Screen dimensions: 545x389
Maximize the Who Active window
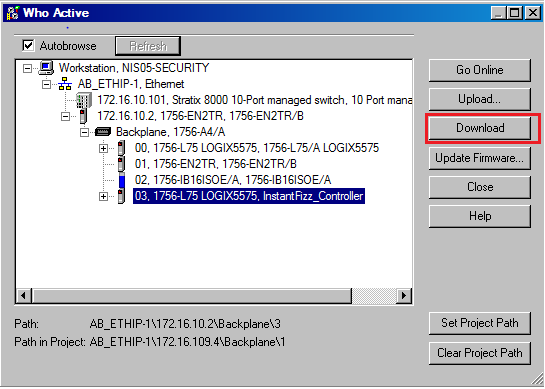click(515, 13)
